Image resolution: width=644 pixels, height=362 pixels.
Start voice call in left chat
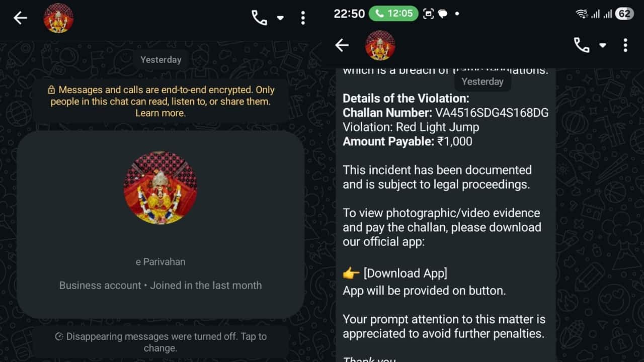[259, 18]
